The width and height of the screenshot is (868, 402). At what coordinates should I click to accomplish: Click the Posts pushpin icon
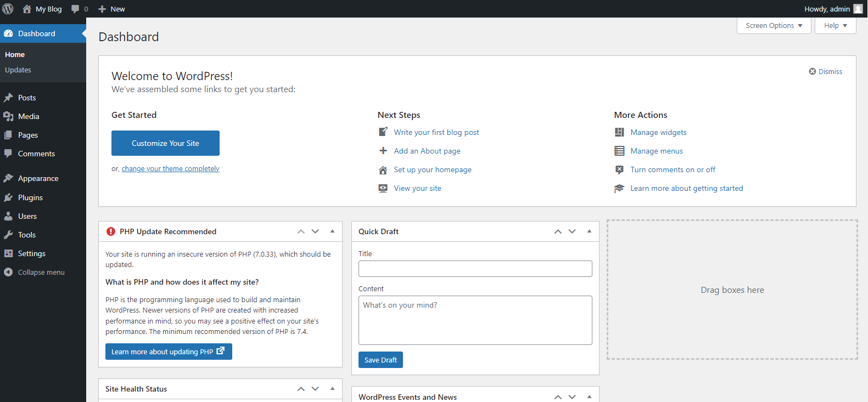[8, 98]
